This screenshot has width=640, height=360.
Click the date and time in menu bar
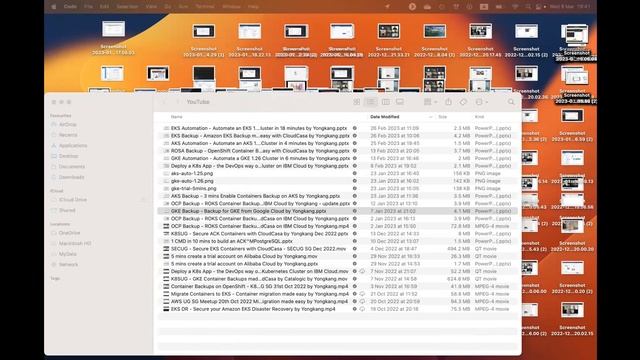pos(570,7)
